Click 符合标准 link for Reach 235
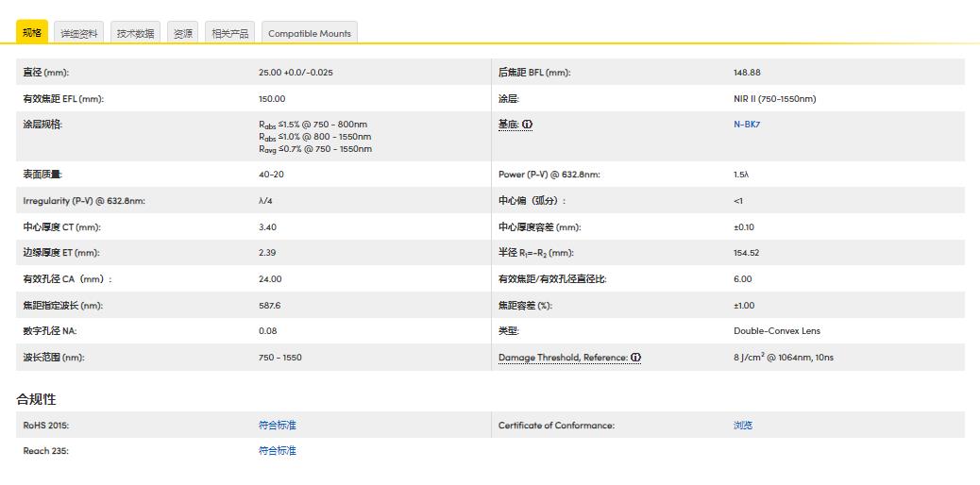 point(277,451)
